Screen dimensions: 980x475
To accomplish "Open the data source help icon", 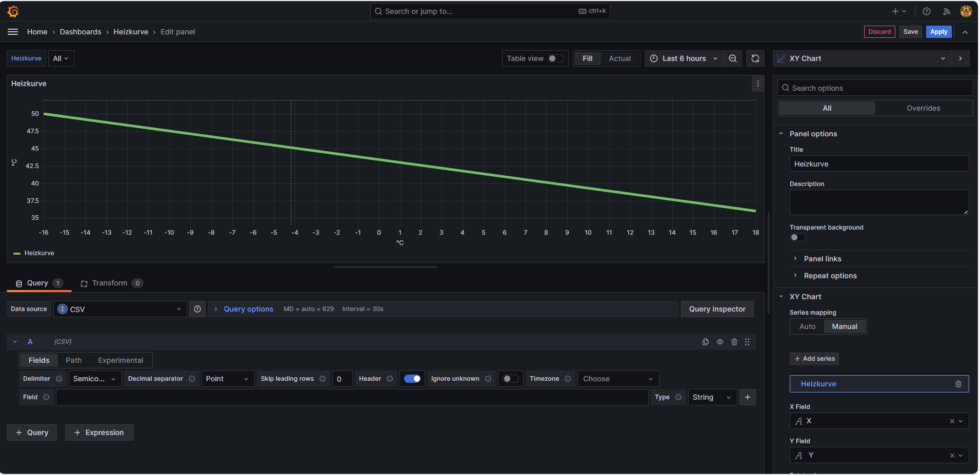I will (x=197, y=309).
